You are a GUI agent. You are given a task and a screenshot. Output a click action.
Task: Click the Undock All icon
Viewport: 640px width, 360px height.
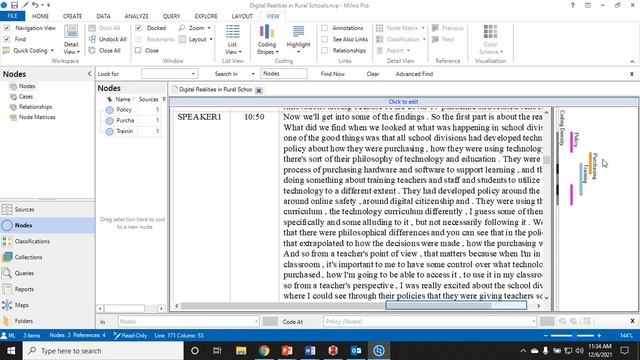pos(92,39)
